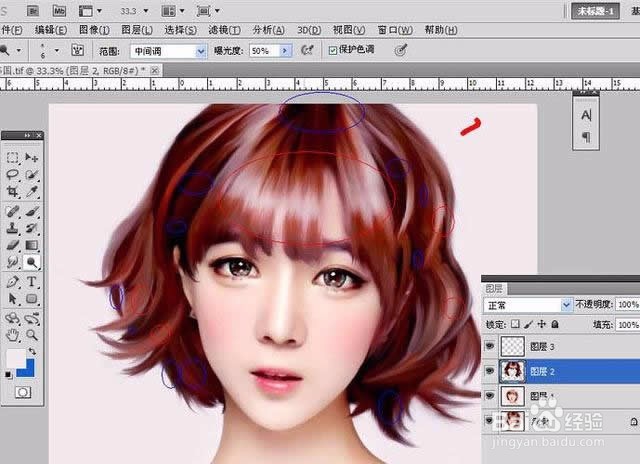Toggle tablet pressure control icon
The height and width of the screenshot is (464, 640).
click(401, 50)
